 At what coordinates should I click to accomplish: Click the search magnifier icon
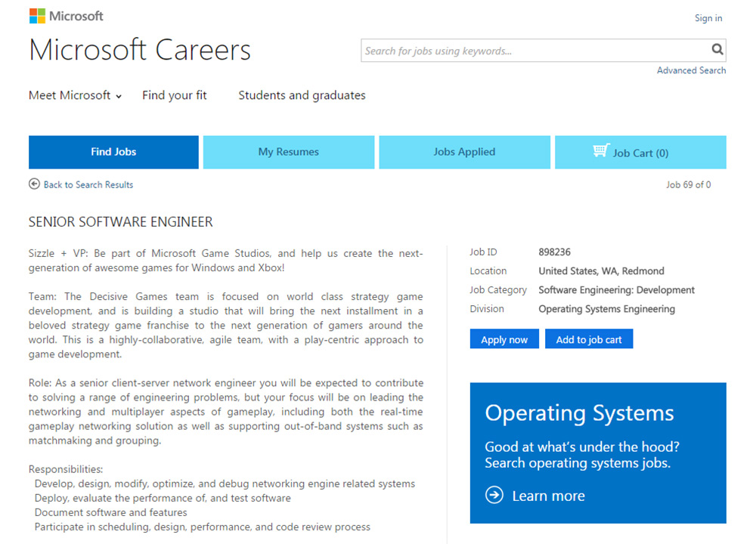[717, 50]
